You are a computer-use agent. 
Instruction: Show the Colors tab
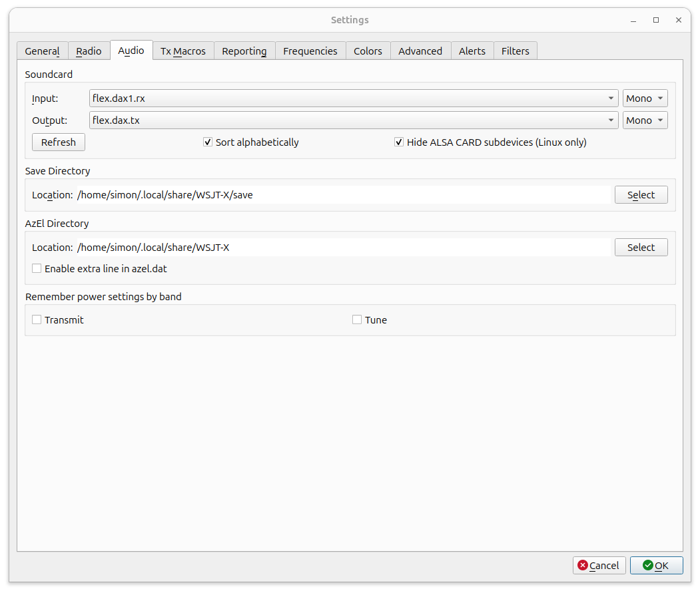point(368,51)
